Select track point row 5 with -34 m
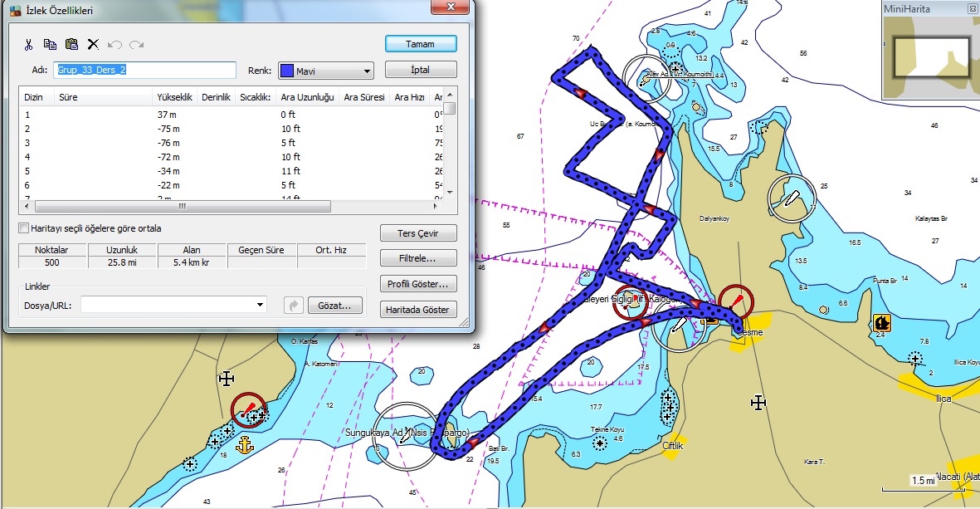 pyautogui.click(x=232, y=171)
